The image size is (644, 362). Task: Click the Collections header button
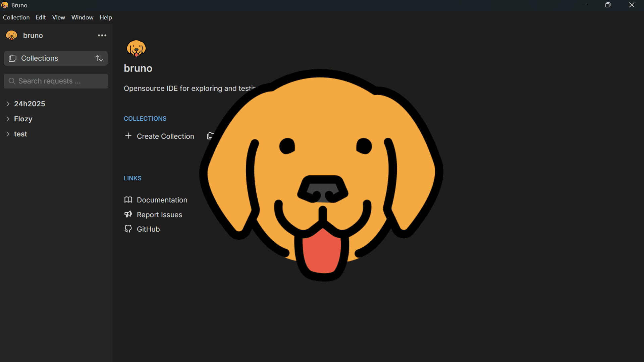40,58
